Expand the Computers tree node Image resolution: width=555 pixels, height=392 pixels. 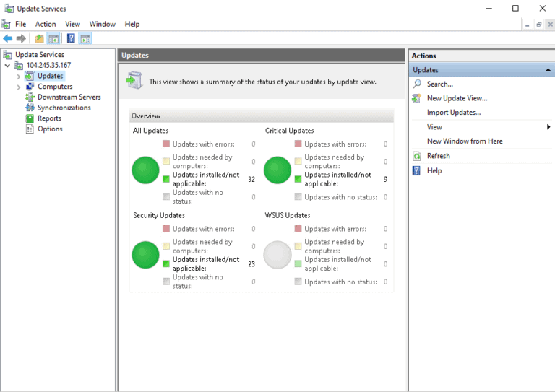[19, 87]
